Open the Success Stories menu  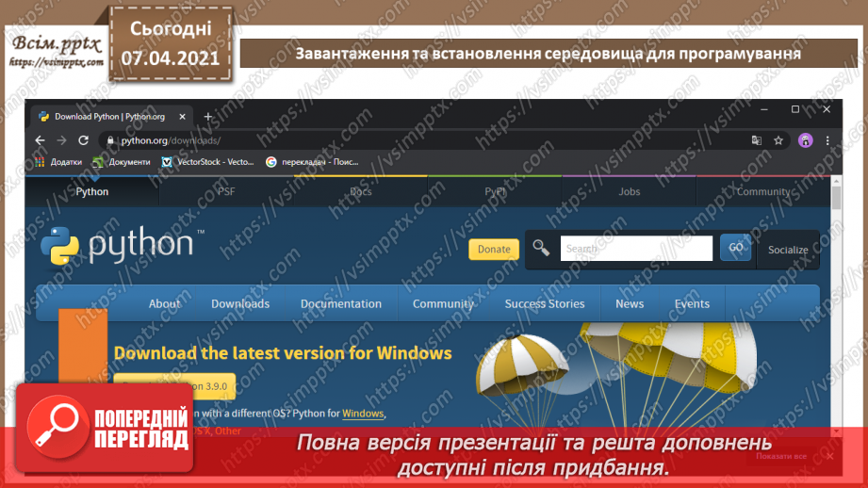tap(545, 303)
